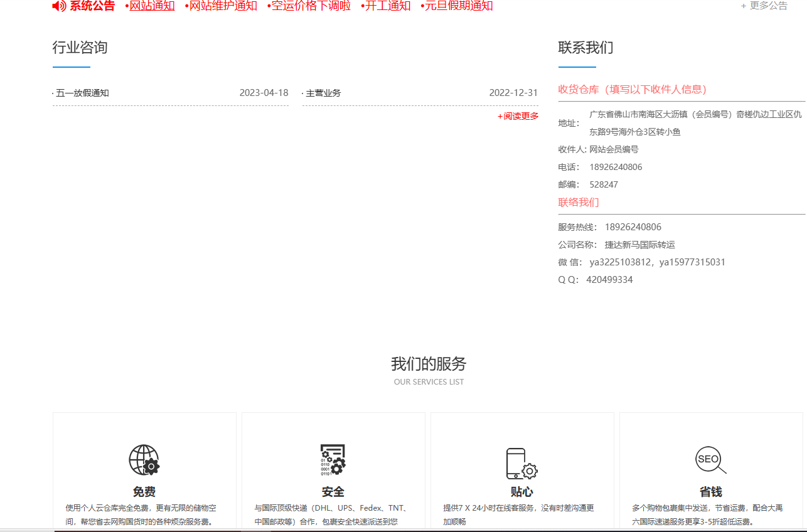Screen dimensions: 807x532
Task: Select the 省钱 service card title
Action: pyautogui.click(x=710, y=492)
